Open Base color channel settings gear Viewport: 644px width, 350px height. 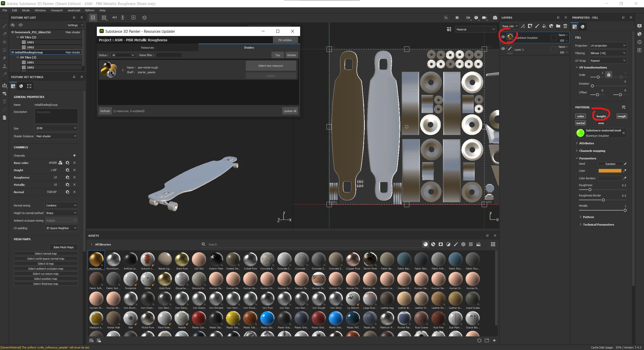(x=67, y=163)
